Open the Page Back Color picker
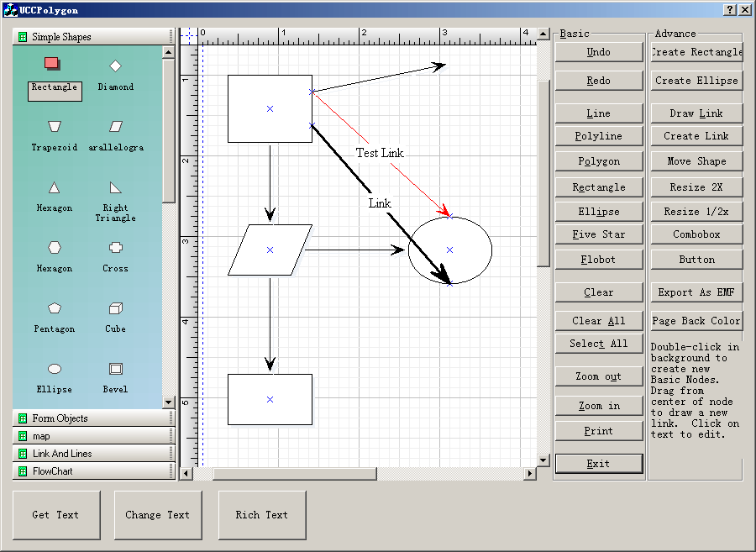The width and height of the screenshot is (756, 552). click(x=696, y=321)
